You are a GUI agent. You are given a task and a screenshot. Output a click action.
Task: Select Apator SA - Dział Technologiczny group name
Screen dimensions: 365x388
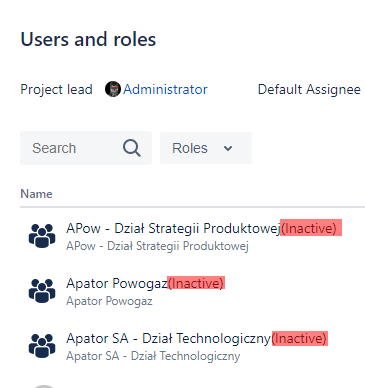169,338
